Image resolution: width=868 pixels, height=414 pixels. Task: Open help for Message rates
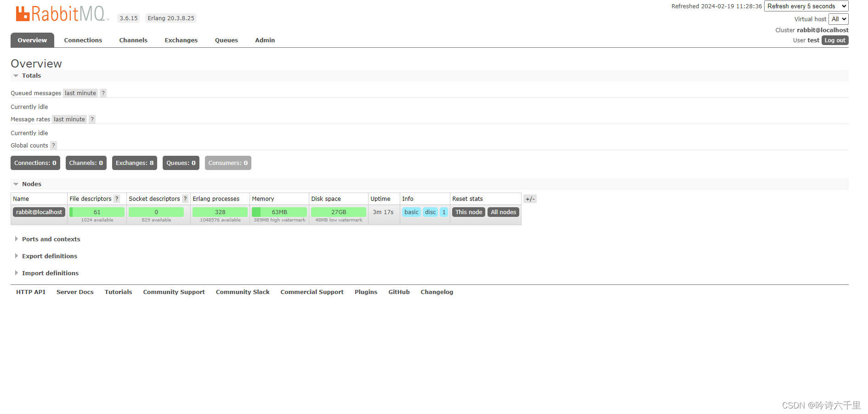[92, 119]
